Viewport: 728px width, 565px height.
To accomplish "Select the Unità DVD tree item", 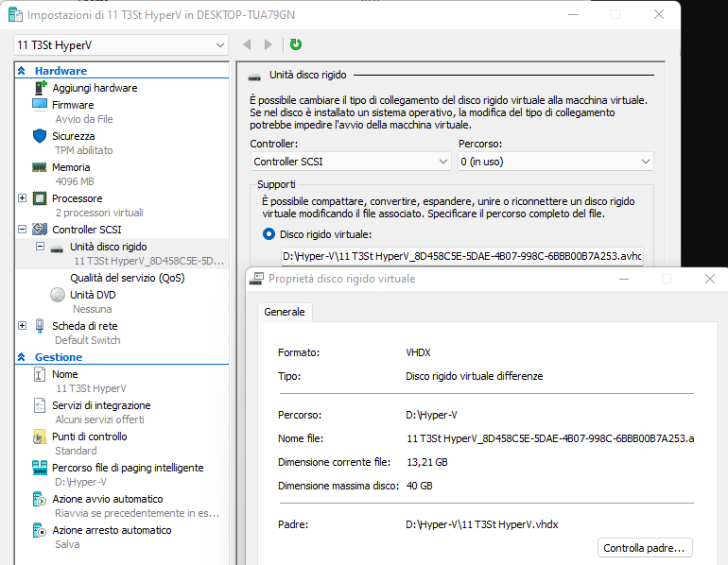I will pos(93,295).
